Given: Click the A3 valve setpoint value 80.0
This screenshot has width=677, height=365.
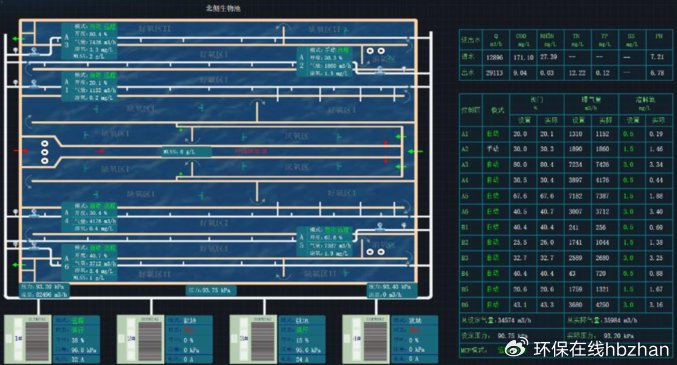Looking at the screenshot, I should click(x=520, y=165).
